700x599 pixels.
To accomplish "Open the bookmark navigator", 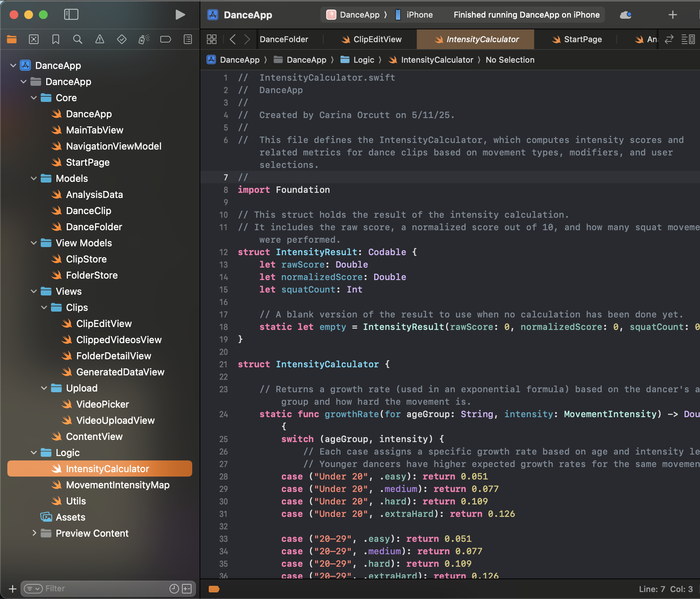I will pyautogui.click(x=56, y=39).
